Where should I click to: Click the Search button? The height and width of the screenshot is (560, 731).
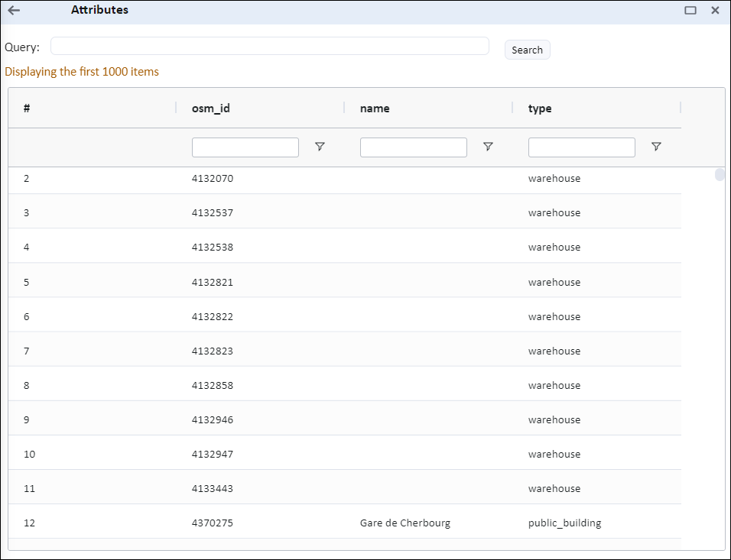(528, 50)
